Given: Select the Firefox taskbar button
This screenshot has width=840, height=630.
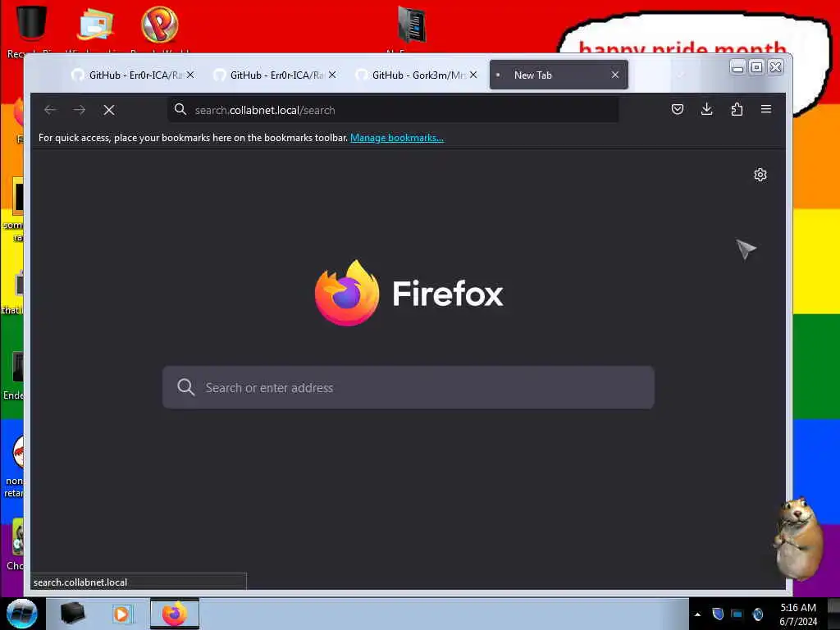Looking at the screenshot, I should (174, 614).
